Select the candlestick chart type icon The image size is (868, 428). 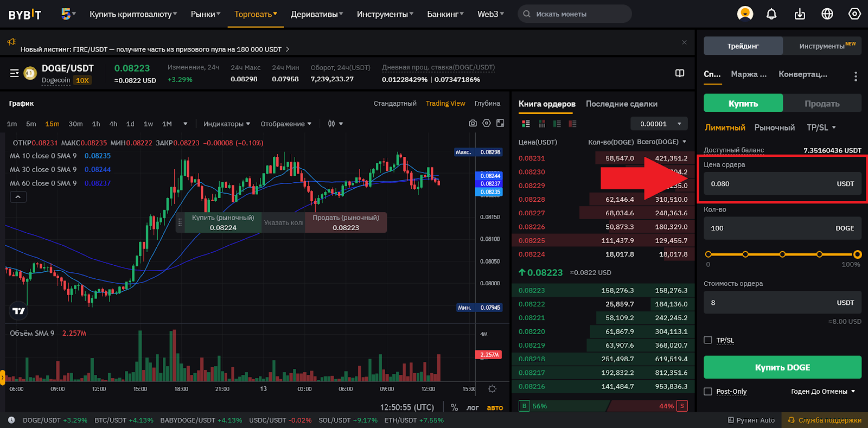click(331, 124)
